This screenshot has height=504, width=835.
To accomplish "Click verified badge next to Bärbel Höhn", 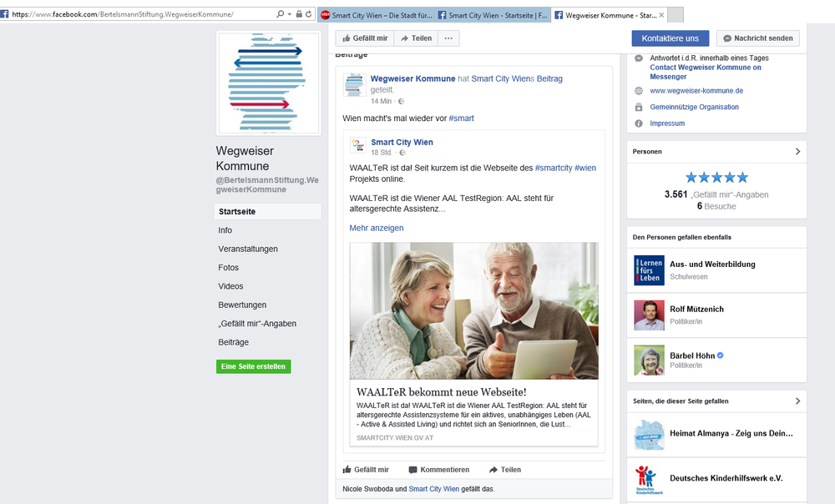I will click(721, 355).
